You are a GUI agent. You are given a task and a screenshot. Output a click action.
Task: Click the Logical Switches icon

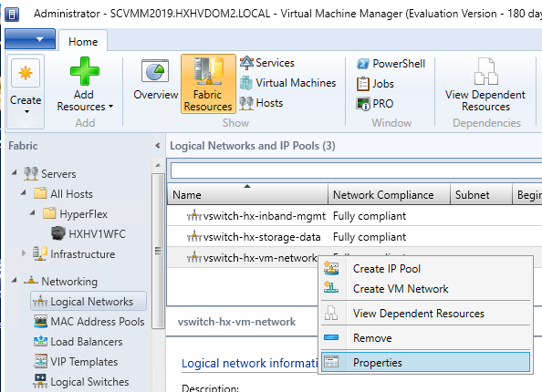pyautogui.click(x=40, y=381)
